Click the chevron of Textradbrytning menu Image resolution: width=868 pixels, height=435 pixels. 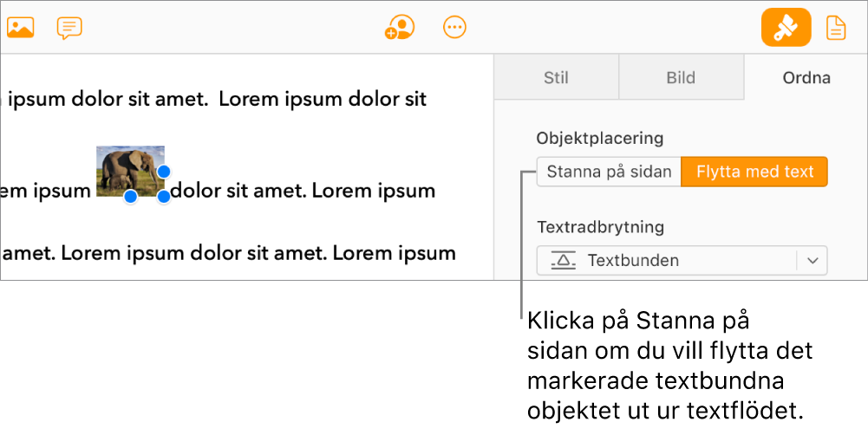point(813,261)
